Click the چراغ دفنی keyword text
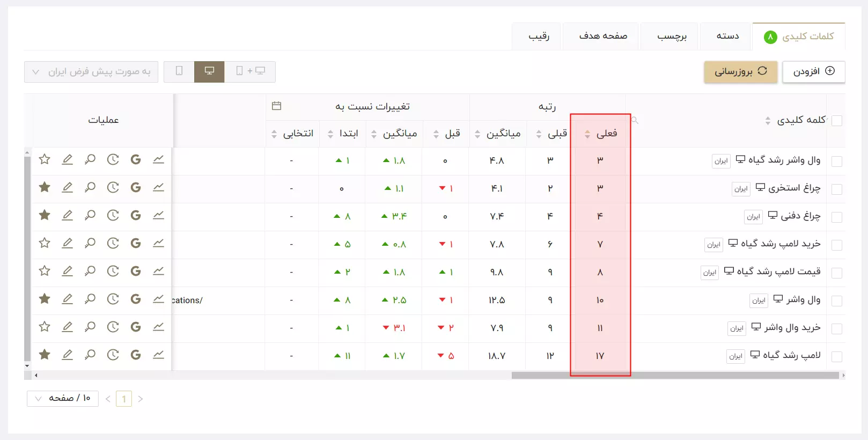The width and height of the screenshot is (868, 440). pyautogui.click(x=800, y=216)
